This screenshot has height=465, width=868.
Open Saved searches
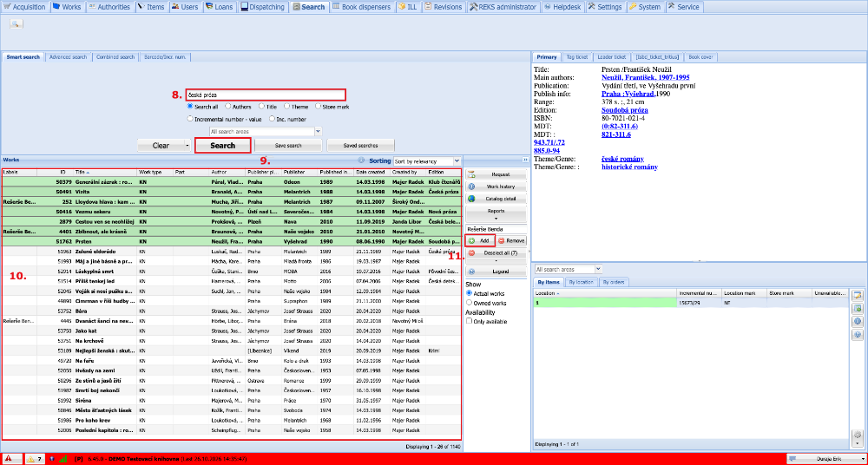click(x=360, y=146)
